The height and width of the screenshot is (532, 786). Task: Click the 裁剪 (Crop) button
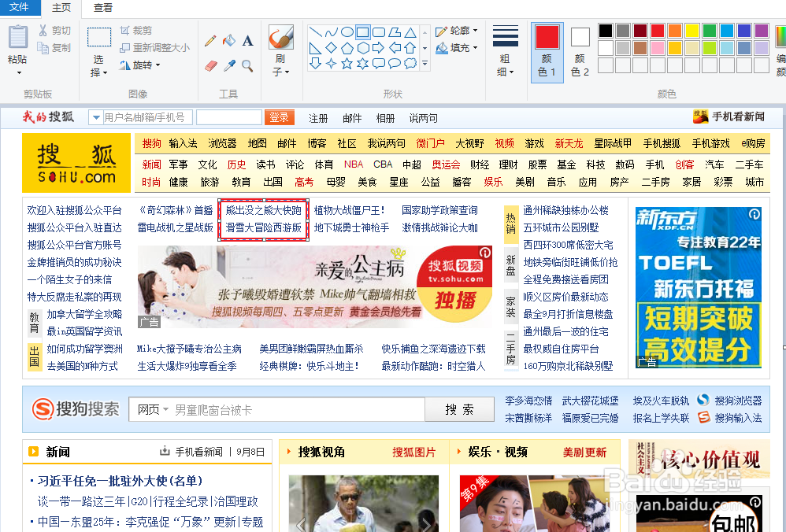click(x=135, y=31)
